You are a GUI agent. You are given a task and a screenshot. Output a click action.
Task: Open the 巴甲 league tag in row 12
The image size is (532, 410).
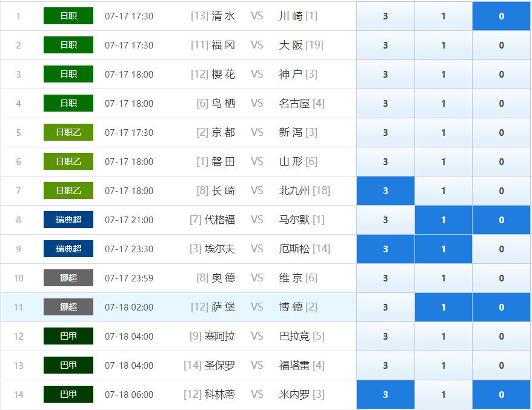pos(68,337)
